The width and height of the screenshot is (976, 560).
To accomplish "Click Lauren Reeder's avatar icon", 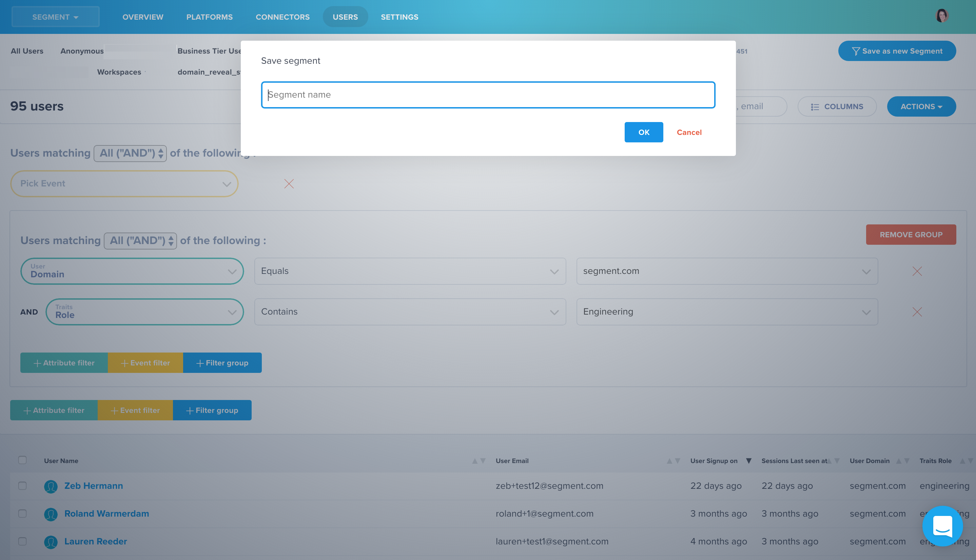I will point(51,542).
